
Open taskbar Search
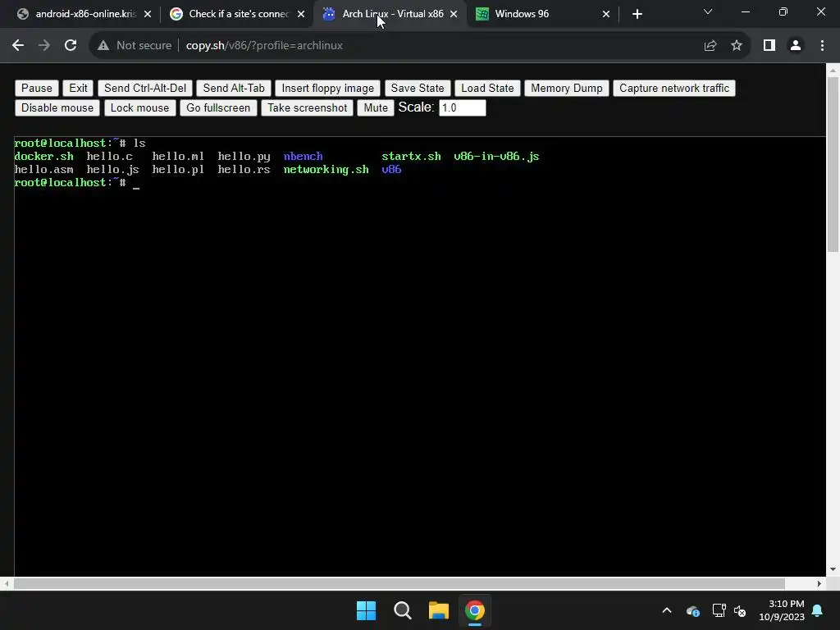tap(402, 610)
